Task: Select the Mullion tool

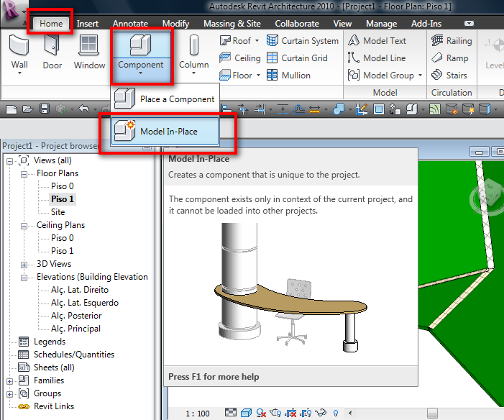Action: 288,76
